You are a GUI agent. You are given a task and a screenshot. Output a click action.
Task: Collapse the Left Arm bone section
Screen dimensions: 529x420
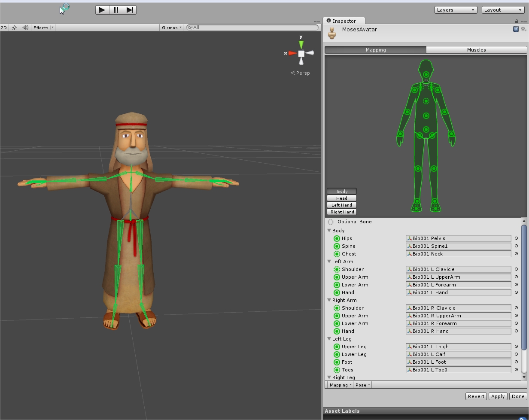[329, 262]
